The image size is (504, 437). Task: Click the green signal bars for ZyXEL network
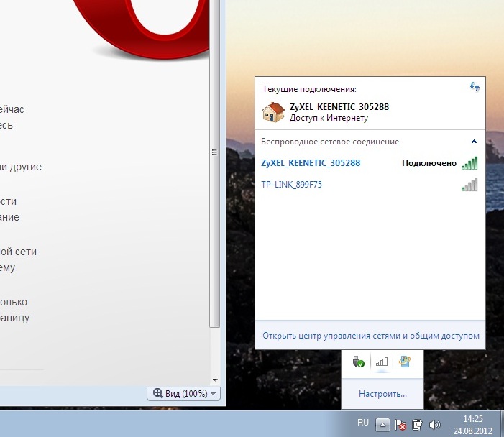tap(469, 163)
